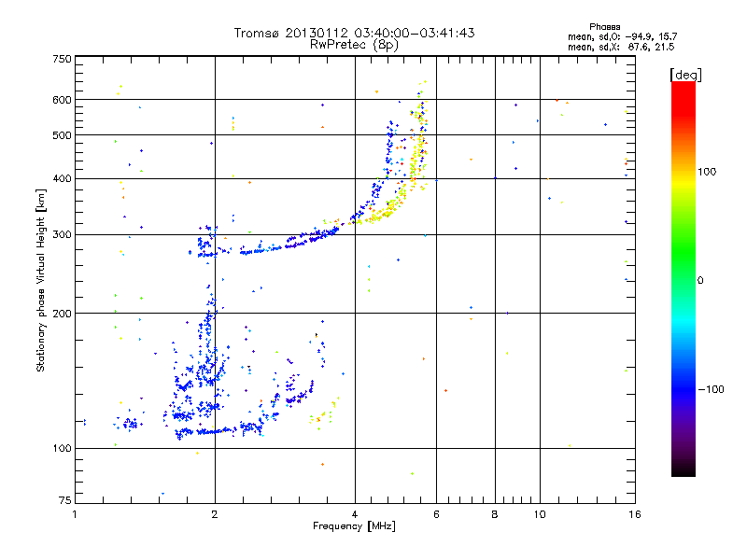Click the y-axis tick label '400'
747x560 pixels.
tap(62, 178)
